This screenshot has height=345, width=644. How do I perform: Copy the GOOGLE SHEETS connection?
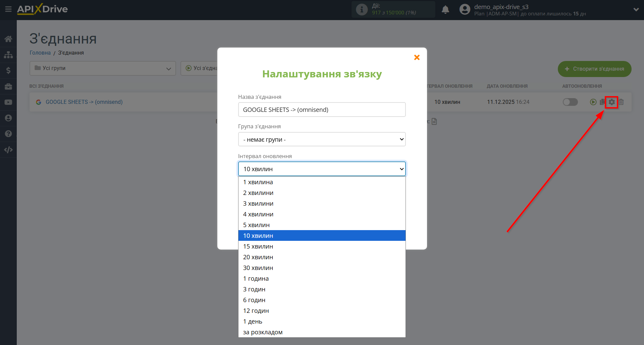tap(602, 102)
